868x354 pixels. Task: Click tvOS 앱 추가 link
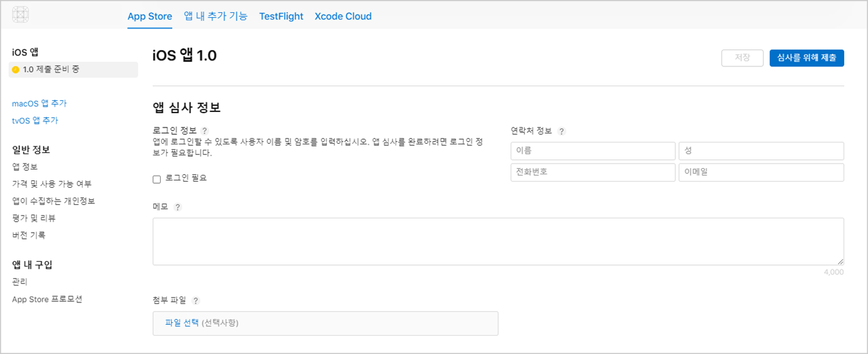(35, 121)
